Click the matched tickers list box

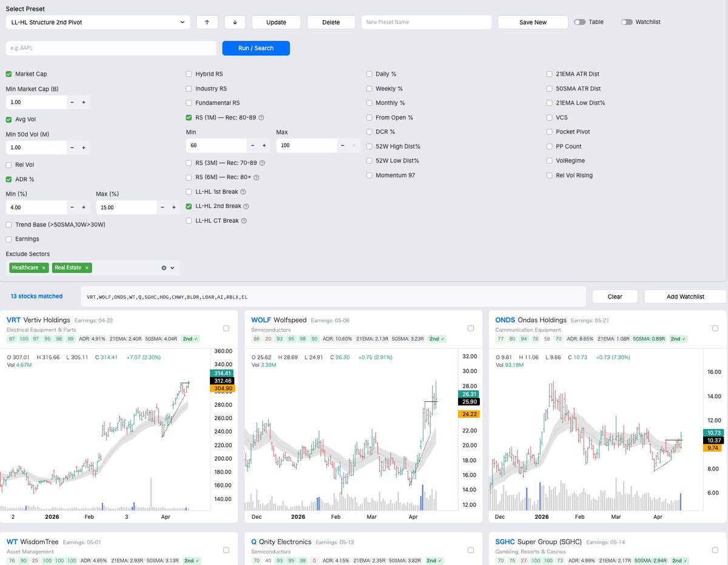333,296
